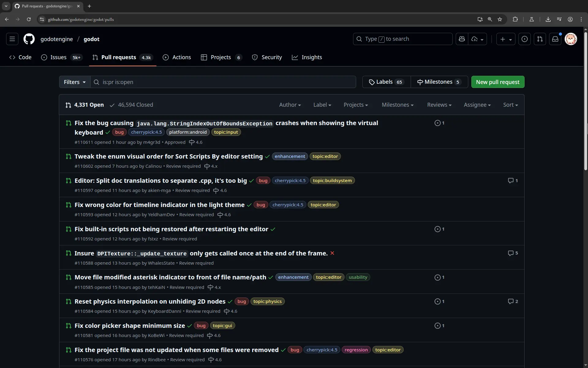The image size is (588, 368).
Task: Open the GitHub homepage logo
Action: 29,39
